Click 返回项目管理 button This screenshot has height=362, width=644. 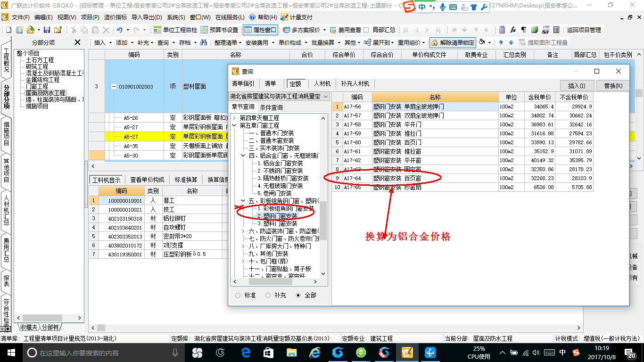(x=584, y=30)
